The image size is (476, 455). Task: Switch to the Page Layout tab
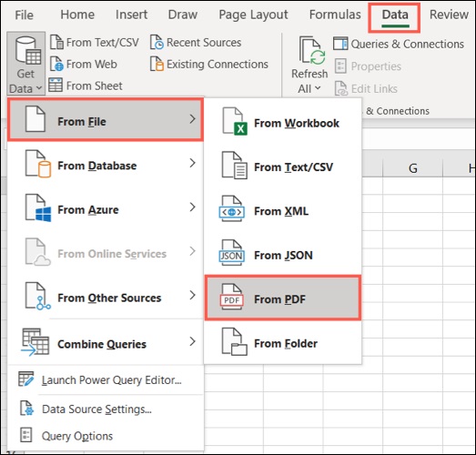click(253, 15)
